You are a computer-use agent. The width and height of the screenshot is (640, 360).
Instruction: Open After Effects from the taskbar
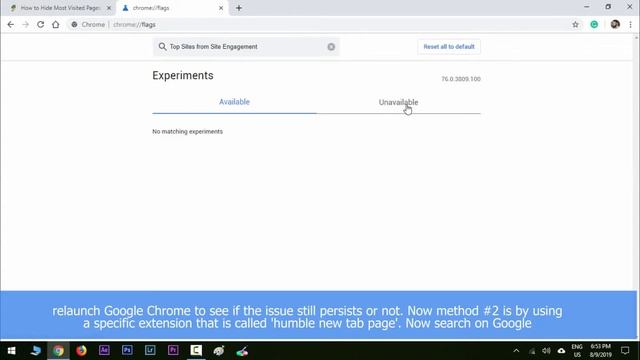104,350
